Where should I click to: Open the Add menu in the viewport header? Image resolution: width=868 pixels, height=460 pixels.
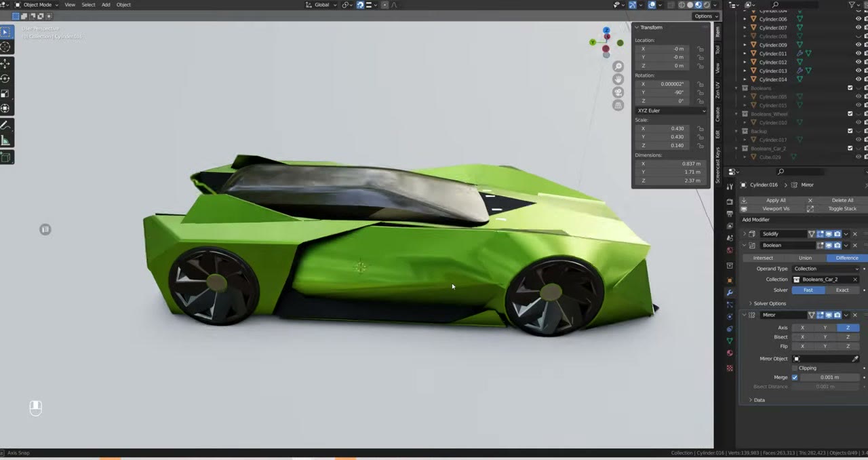106,5
